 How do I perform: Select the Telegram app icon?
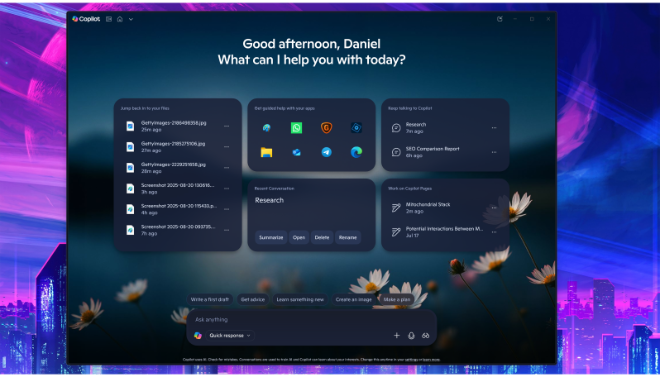point(326,152)
